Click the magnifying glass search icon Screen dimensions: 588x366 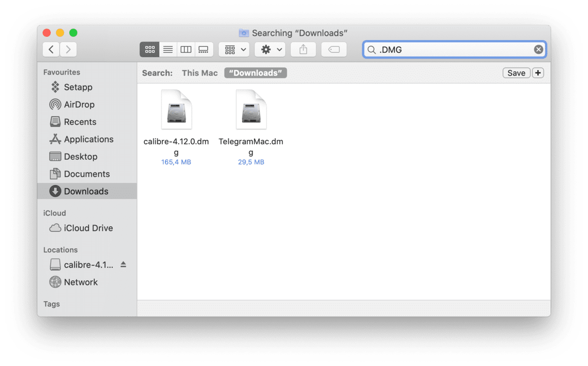[371, 49]
